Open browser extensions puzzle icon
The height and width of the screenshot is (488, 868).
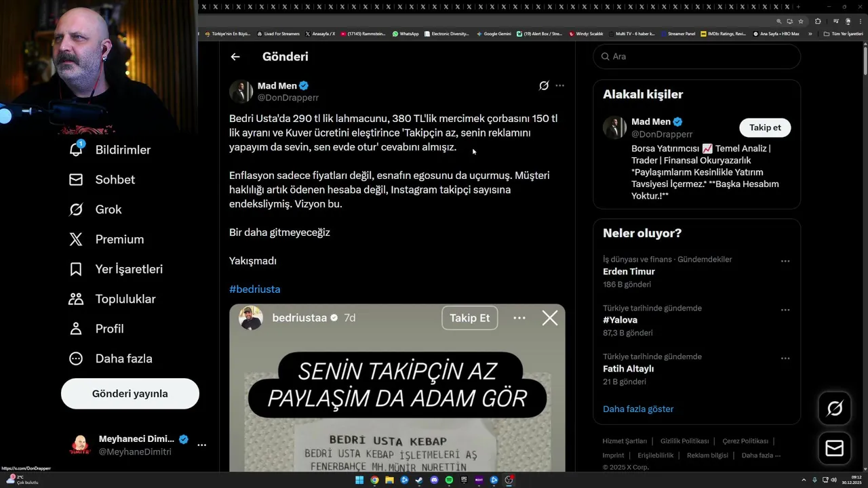pyautogui.click(x=818, y=21)
